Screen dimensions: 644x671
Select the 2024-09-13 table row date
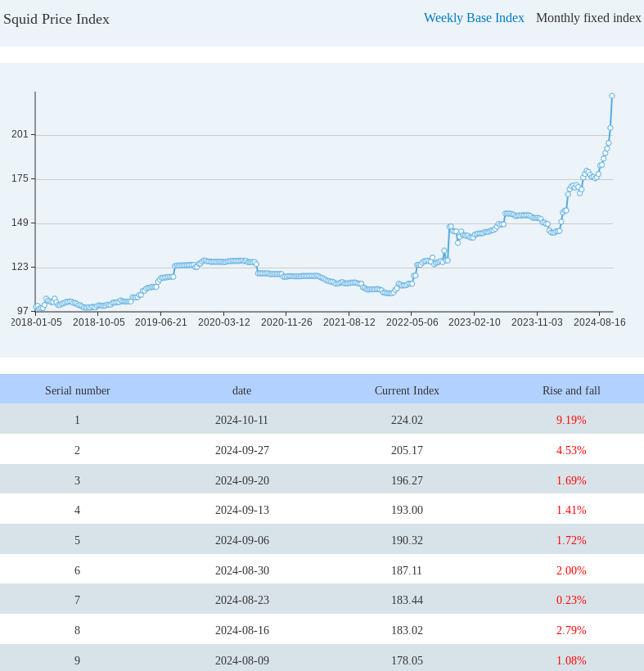click(241, 510)
